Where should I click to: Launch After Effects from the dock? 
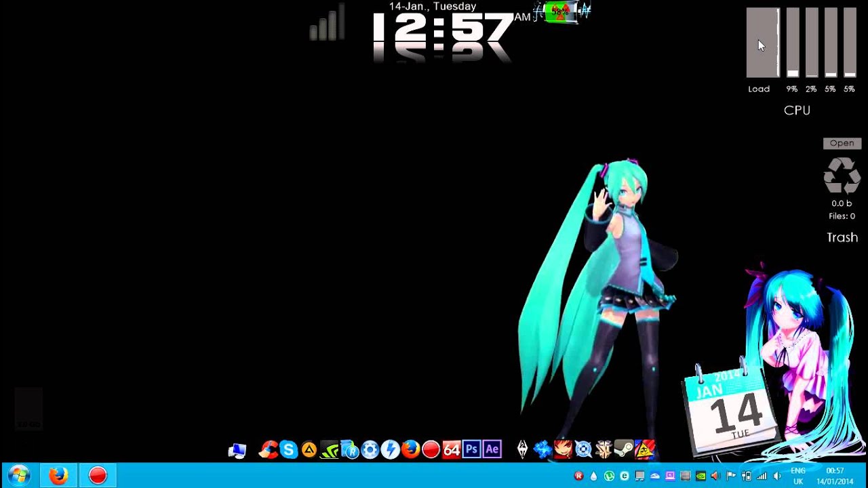[x=492, y=449]
